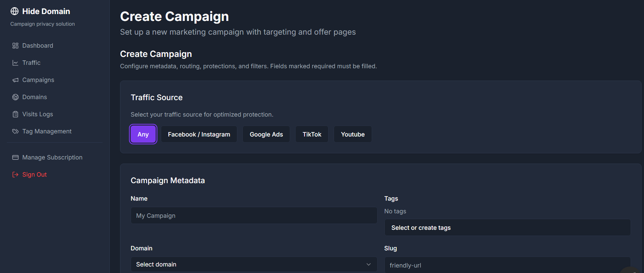Focus the campaign Name input field
Image resolution: width=644 pixels, height=273 pixels.
[254, 215]
